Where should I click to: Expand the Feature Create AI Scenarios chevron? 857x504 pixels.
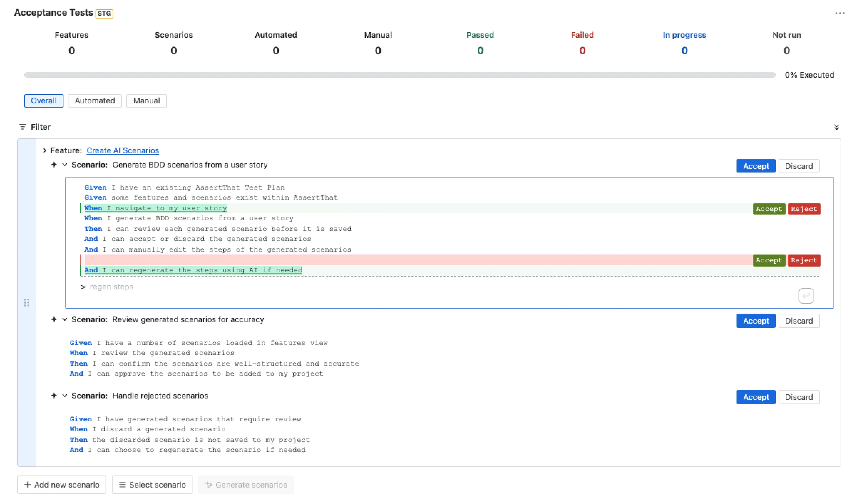click(x=45, y=150)
